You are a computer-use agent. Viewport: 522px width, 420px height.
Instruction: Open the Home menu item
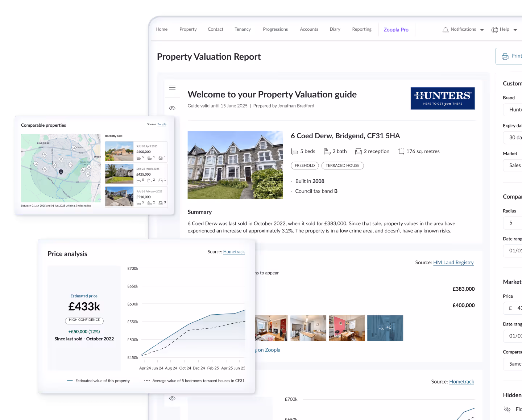pyautogui.click(x=161, y=29)
